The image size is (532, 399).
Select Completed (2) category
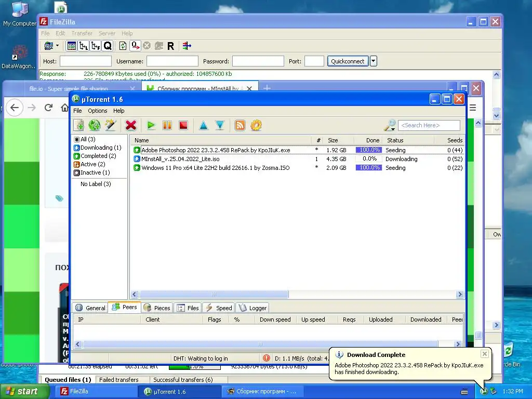coord(95,156)
